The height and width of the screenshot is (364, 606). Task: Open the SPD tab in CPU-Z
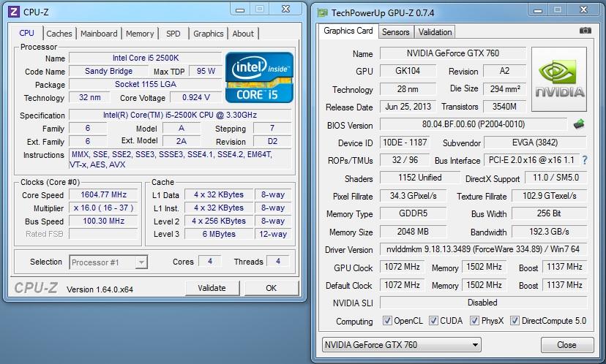(173, 34)
